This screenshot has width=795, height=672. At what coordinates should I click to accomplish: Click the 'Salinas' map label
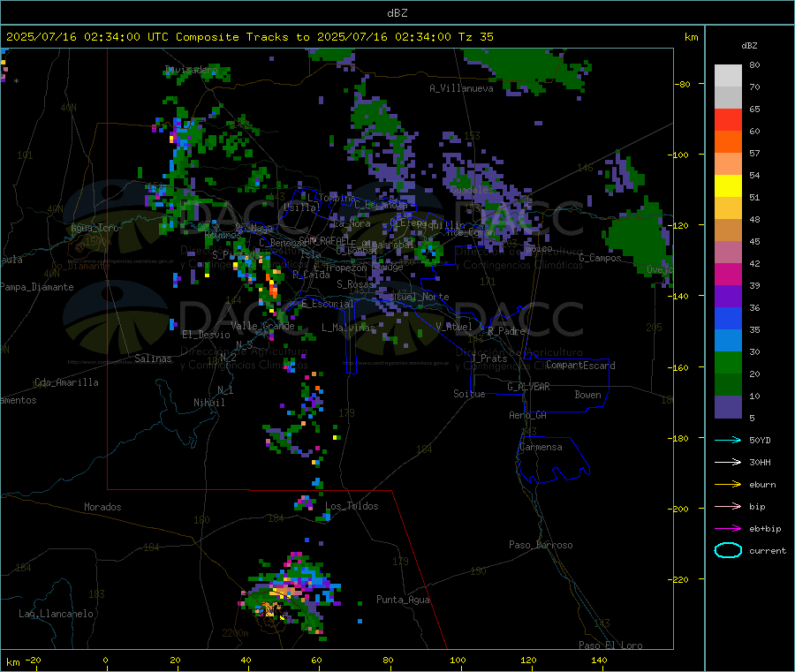pos(153,359)
